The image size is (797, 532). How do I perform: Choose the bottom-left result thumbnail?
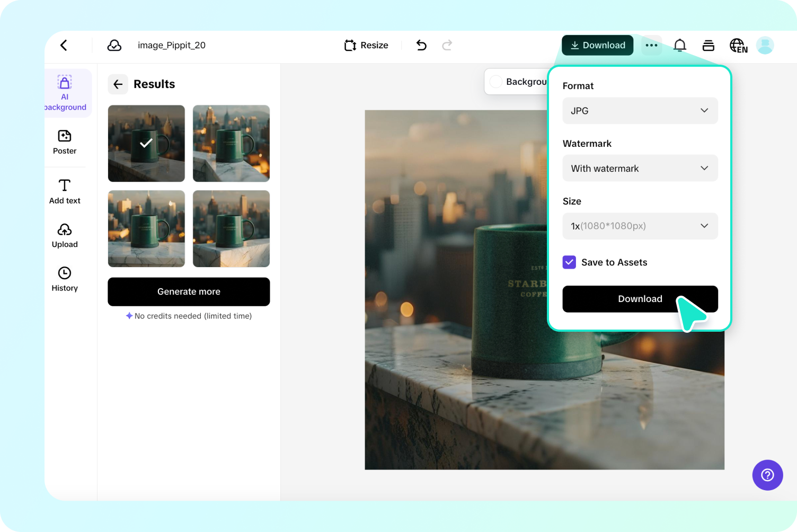(x=146, y=229)
